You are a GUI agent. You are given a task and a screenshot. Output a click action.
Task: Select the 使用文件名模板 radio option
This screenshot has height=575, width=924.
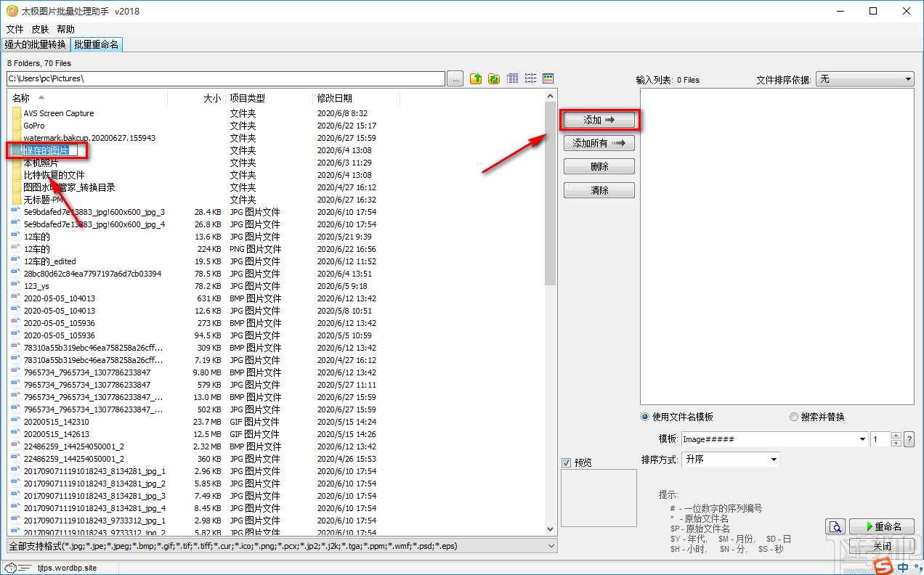(x=645, y=417)
